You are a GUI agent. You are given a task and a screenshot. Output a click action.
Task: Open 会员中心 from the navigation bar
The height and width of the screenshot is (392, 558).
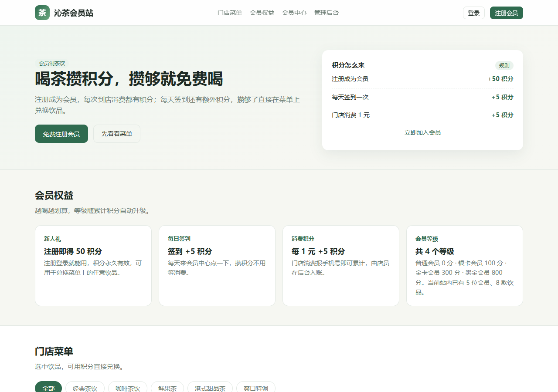pyautogui.click(x=294, y=13)
